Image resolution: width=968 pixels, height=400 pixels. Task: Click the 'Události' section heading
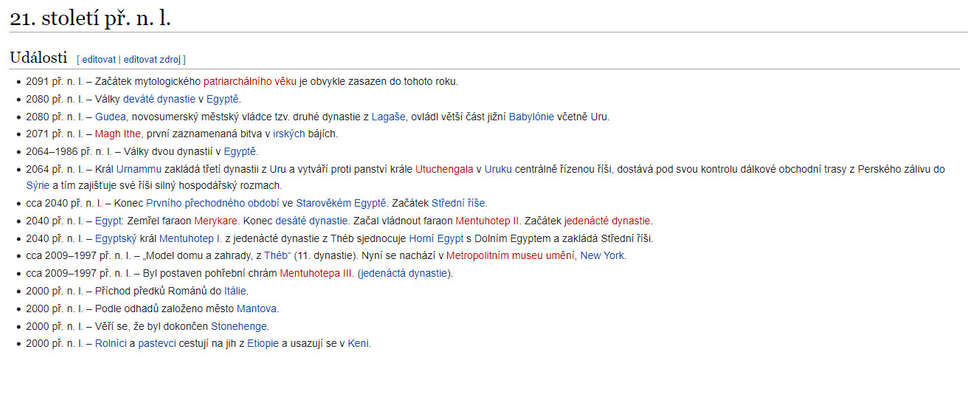click(38, 58)
